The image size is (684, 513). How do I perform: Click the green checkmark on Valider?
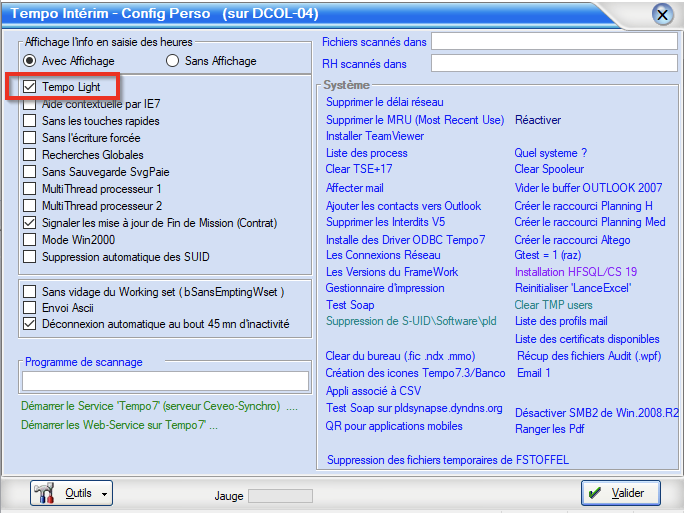coord(594,493)
